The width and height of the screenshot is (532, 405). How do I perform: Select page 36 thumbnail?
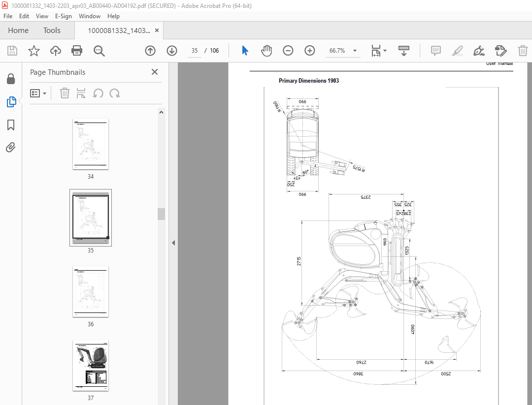point(91,292)
